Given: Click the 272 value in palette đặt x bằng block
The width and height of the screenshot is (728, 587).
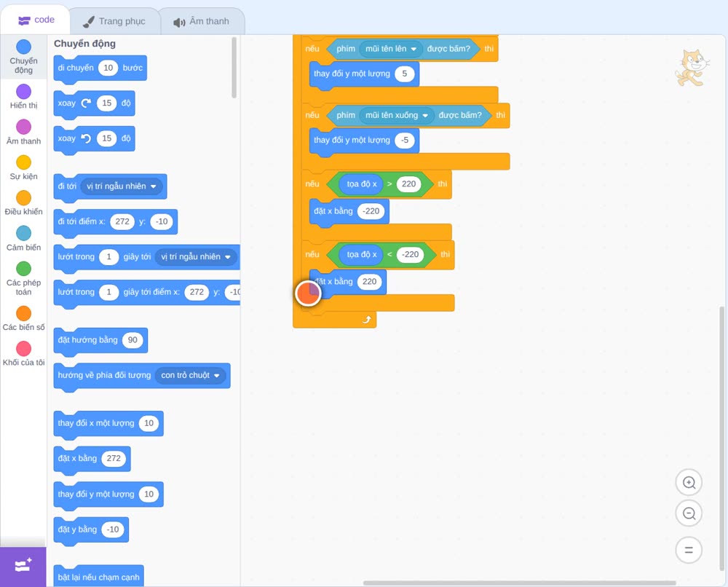Looking at the screenshot, I should click(x=114, y=459).
